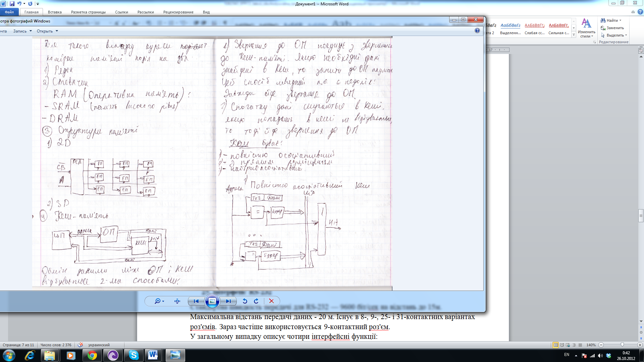Apply the Сильная с... style
Image resolution: width=644 pixels, height=362 pixels.
click(559, 28)
